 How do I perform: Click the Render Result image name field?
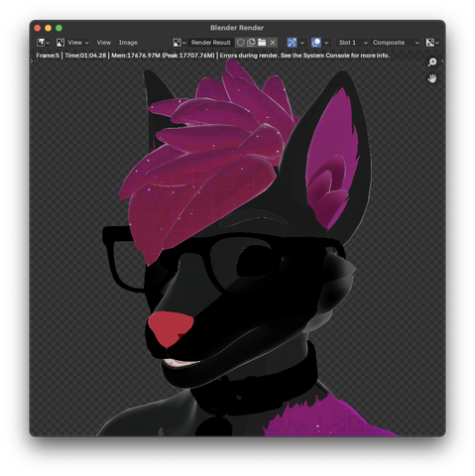[x=211, y=43]
